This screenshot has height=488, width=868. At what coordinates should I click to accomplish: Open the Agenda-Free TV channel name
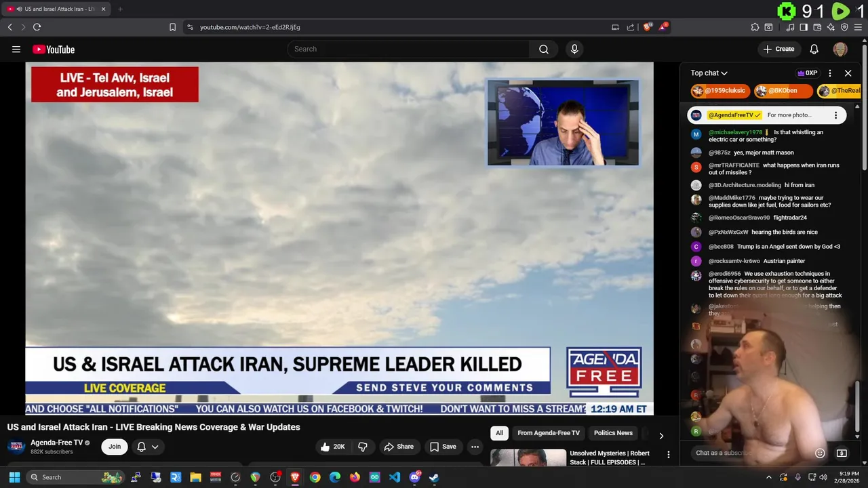pyautogui.click(x=56, y=443)
